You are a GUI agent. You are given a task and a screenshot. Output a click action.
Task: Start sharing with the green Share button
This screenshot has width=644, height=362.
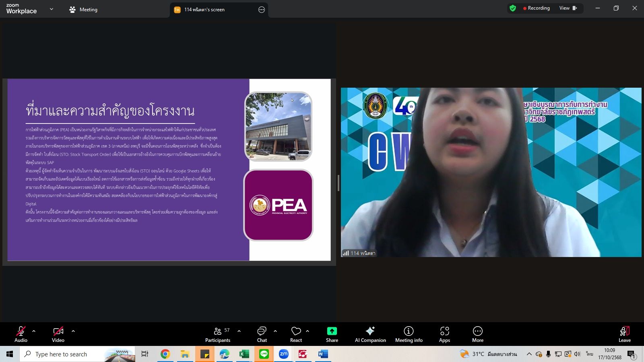pyautogui.click(x=332, y=334)
